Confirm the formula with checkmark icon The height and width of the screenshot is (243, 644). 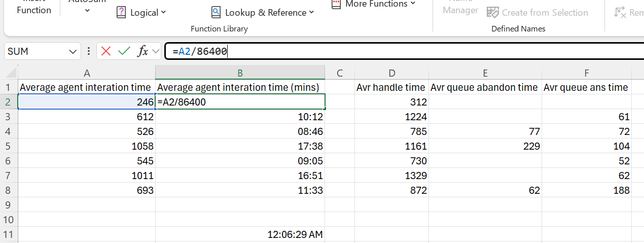[124, 51]
